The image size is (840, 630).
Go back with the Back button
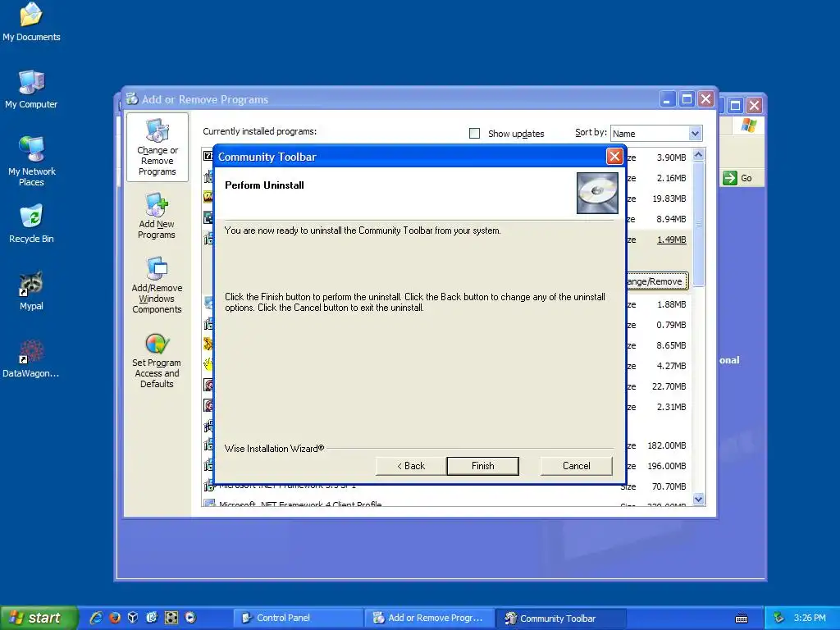click(x=411, y=466)
